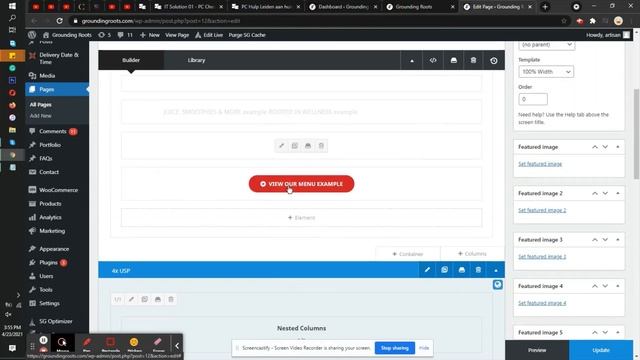The image size is (640, 360).
Task: Move Featured image panel down
Action: 605,147
